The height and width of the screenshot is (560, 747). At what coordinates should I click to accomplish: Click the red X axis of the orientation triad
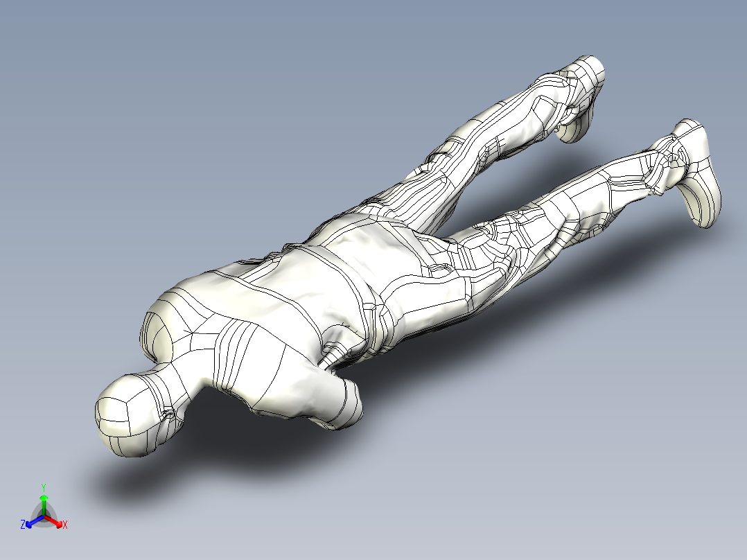[53, 520]
